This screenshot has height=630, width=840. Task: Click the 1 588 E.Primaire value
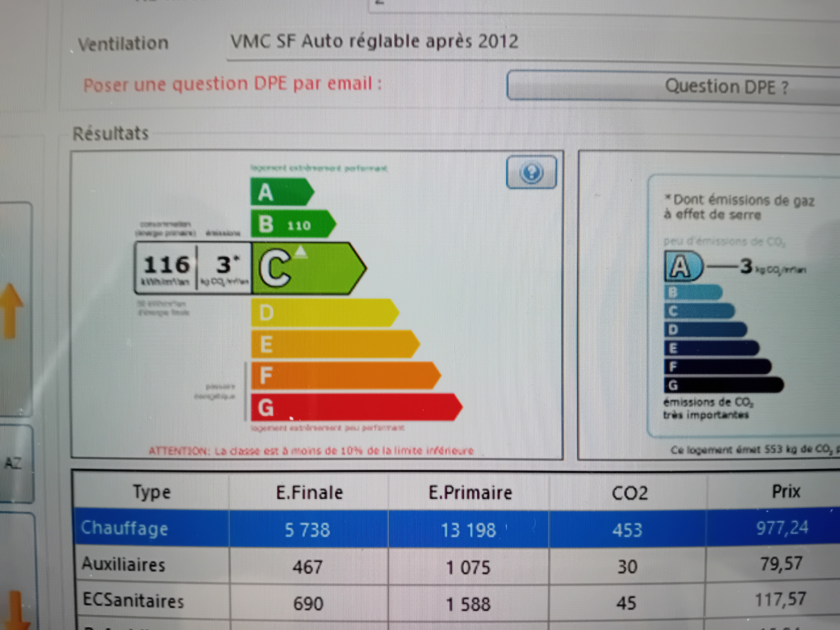pyautogui.click(x=468, y=604)
